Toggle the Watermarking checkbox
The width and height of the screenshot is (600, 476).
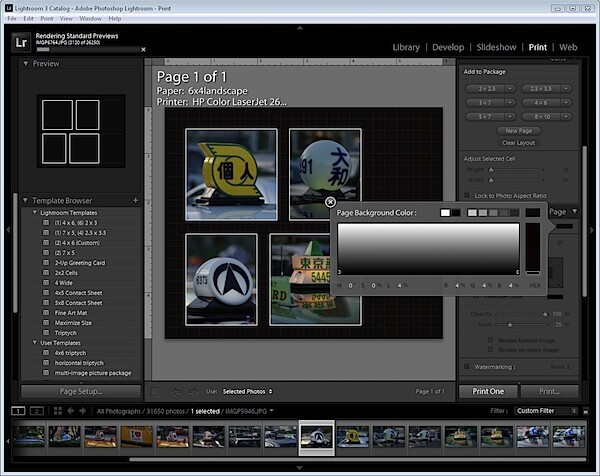[466, 367]
